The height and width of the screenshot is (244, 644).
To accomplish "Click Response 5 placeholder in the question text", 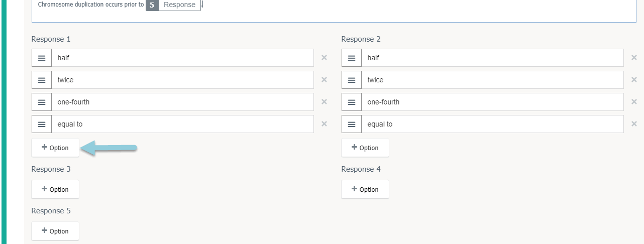I will pos(173,5).
